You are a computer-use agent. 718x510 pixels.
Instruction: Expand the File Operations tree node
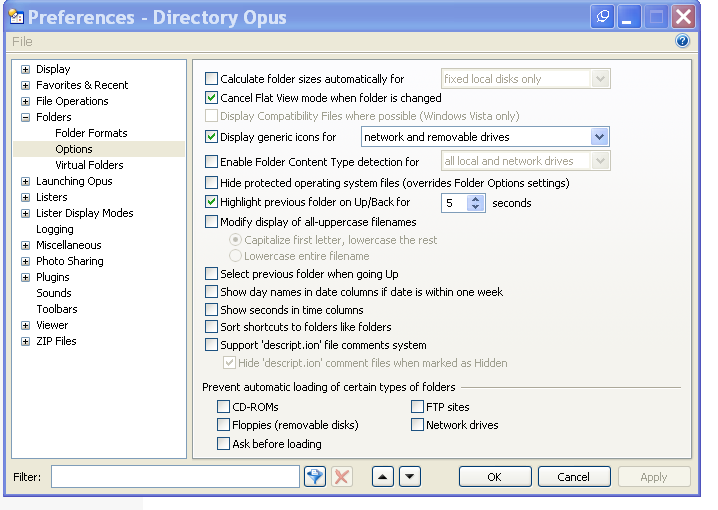pos(26,102)
